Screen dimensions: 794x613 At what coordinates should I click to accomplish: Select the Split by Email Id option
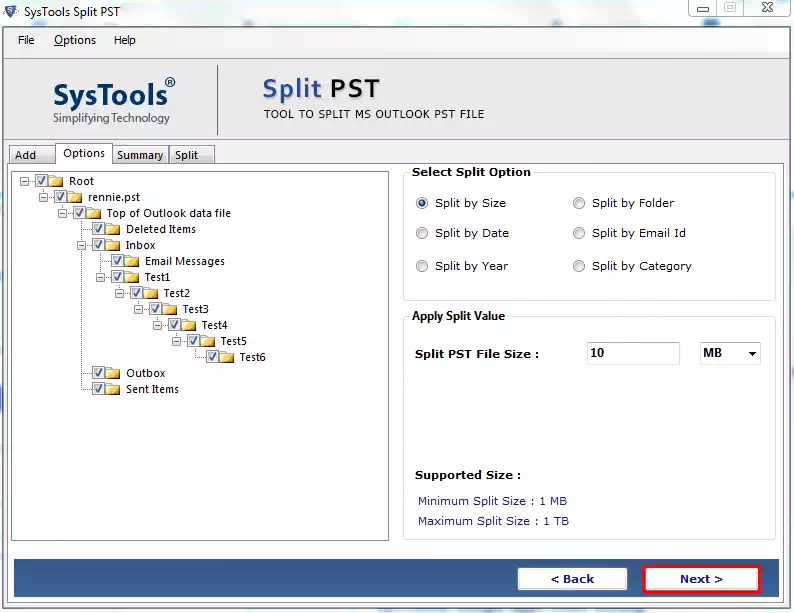(579, 233)
